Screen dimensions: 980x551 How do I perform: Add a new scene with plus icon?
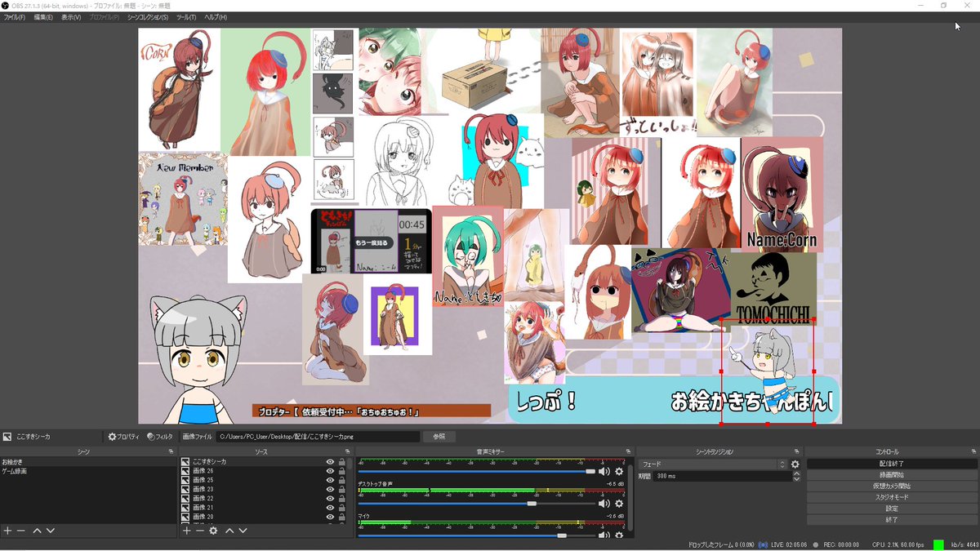(x=7, y=531)
